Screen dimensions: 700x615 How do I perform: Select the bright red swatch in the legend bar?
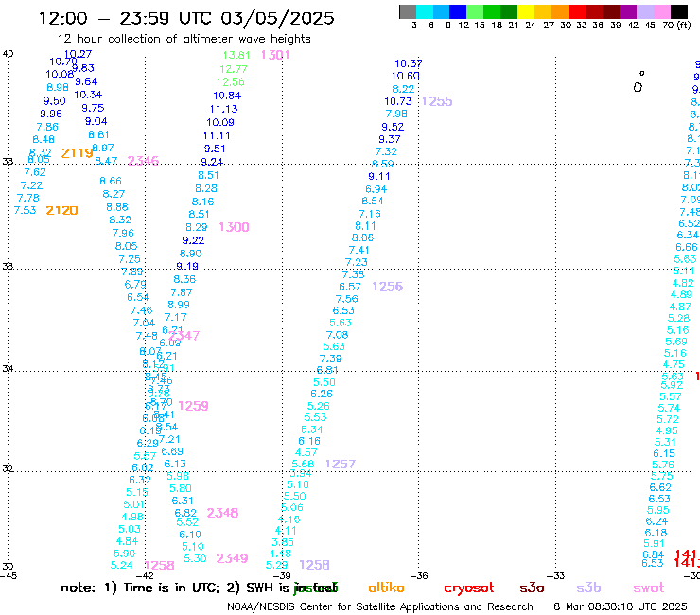[577, 11]
